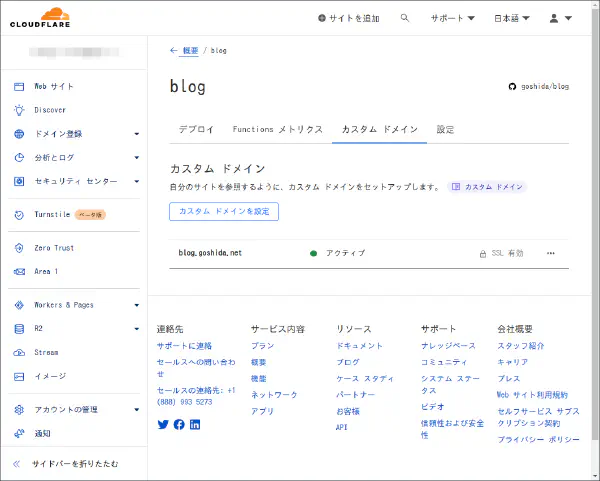Click the ドメイン登録 globe icon
The width and height of the screenshot is (600, 481).
pos(19,134)
